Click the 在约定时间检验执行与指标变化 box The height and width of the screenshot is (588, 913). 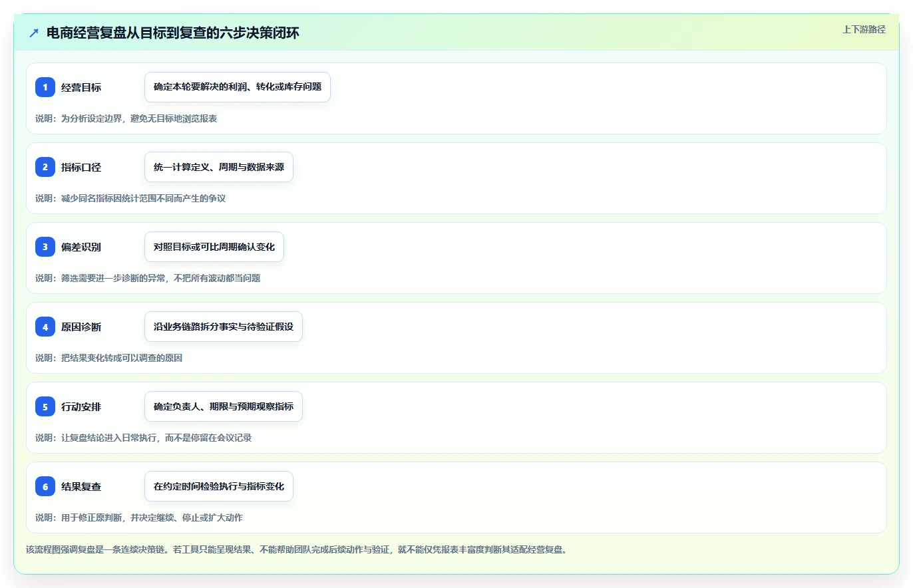pyautogui.click(x=219, y=486)
